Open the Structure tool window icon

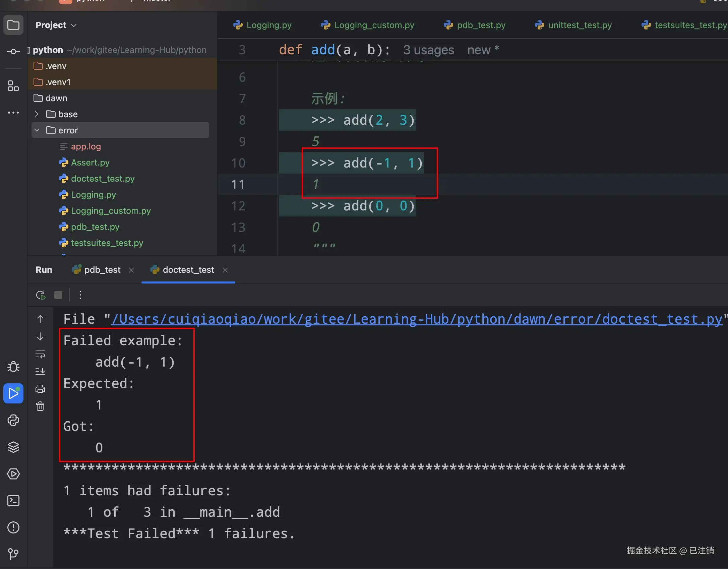pyautogui.click(x=13, y=86)
